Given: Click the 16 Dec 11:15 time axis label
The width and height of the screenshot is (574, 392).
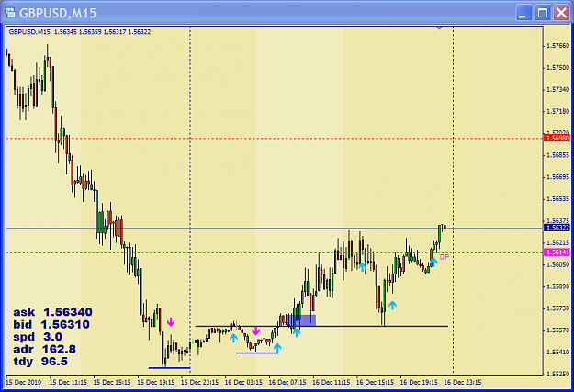Looking at the screenshot, I should [332, 382].
